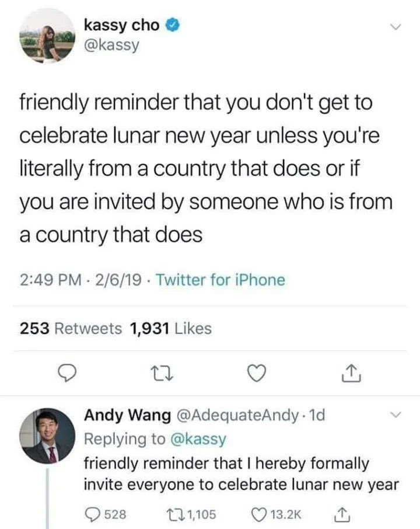View the 253 Retweets list

click(71, 329)
